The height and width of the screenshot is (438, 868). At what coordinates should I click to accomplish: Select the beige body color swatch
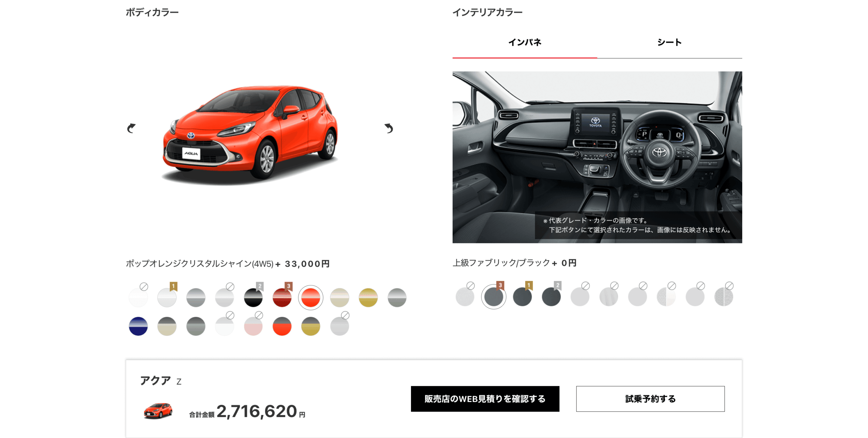[x=339, y=297]
